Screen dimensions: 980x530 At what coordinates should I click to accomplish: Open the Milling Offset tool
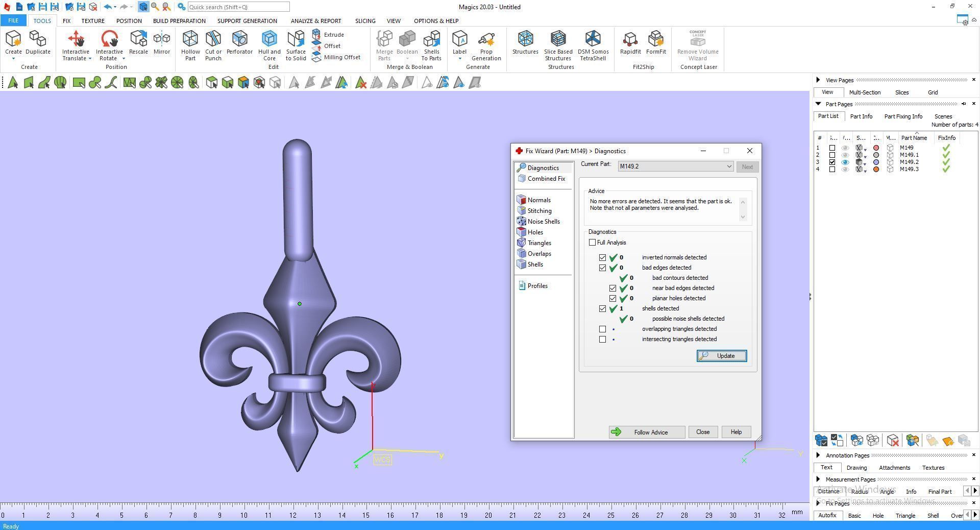click(336, 57)
